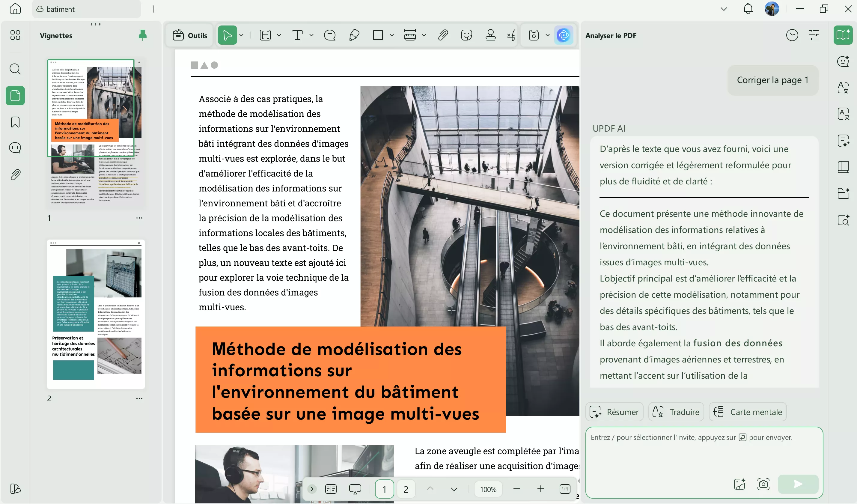Select the measure ruler tool
Screen dimensions: 857x504
pos(410,35)
